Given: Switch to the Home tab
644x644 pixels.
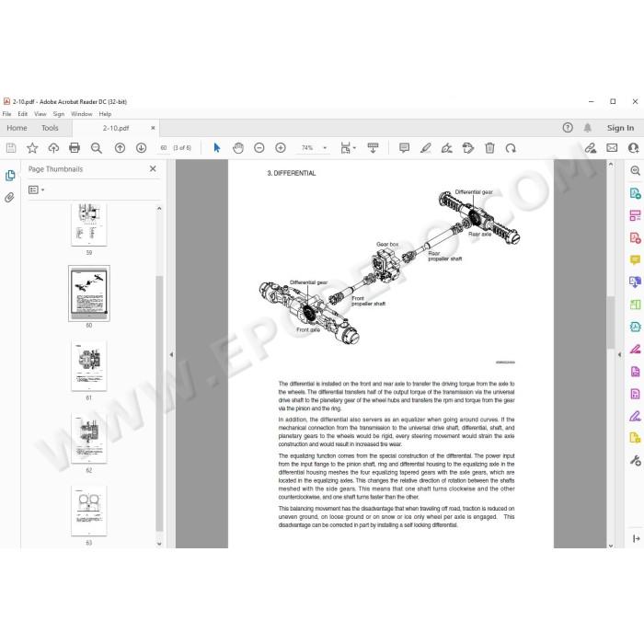Looking at the screenshot, I should point(17,128).
